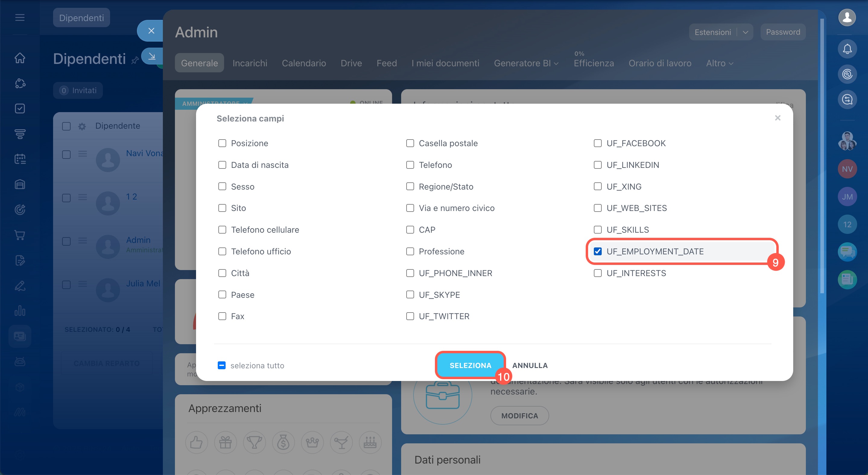Check the Data di nascita field

222,165
